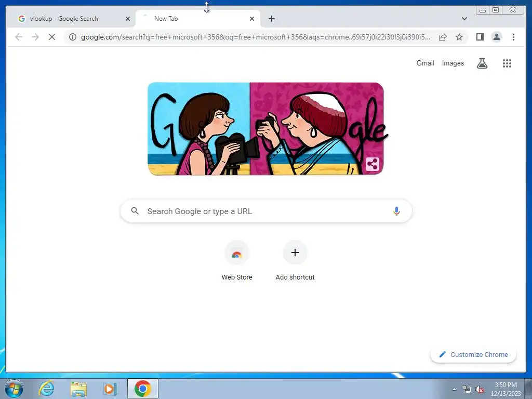The image size is (532, 399).
Task: Bookmark this tab with the star icon
Action: click(x=459, y=37)
